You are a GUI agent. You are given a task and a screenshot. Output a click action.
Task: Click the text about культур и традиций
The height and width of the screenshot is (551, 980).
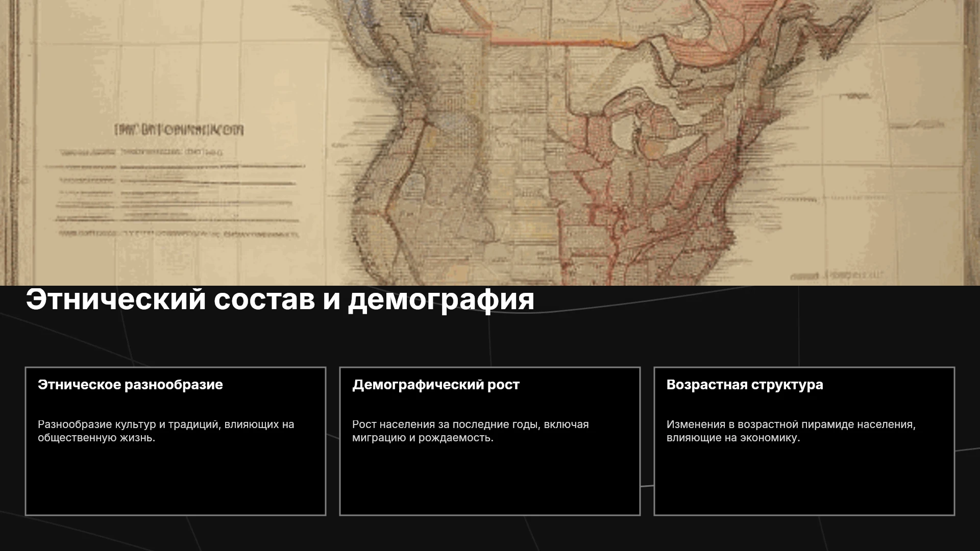click(166, 431)
